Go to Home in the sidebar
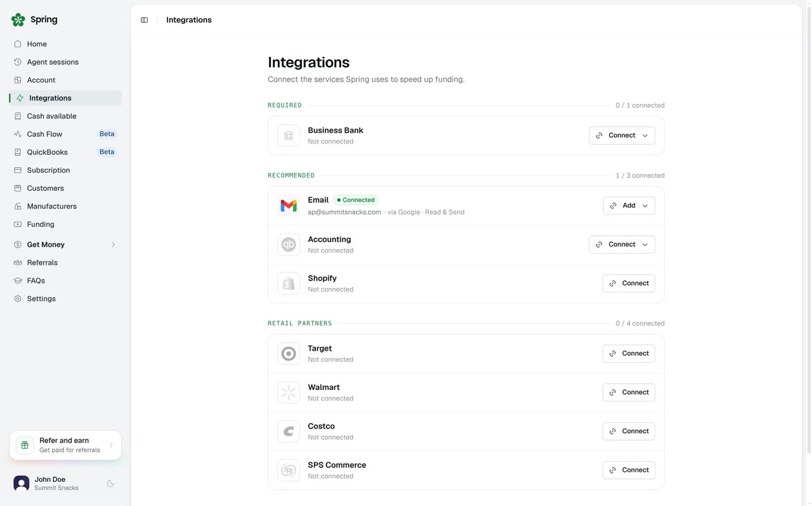 65,44
